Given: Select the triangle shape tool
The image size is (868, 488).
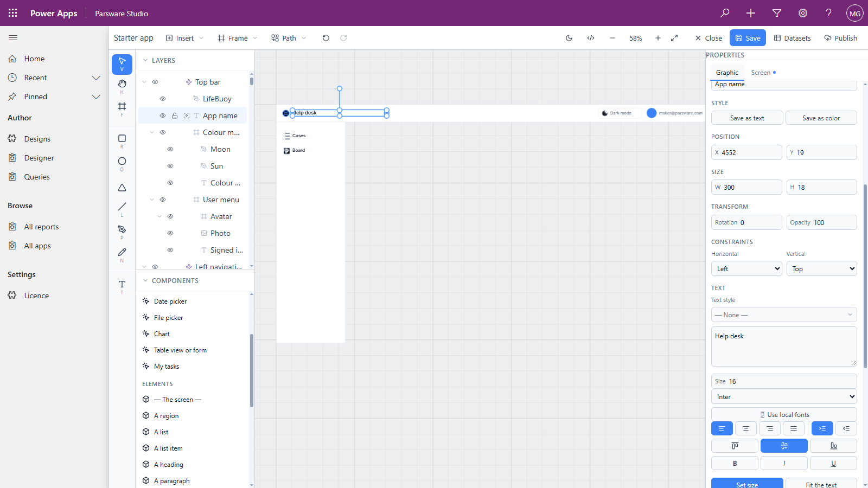Looking at the screenshot, I should coord(122,188).
